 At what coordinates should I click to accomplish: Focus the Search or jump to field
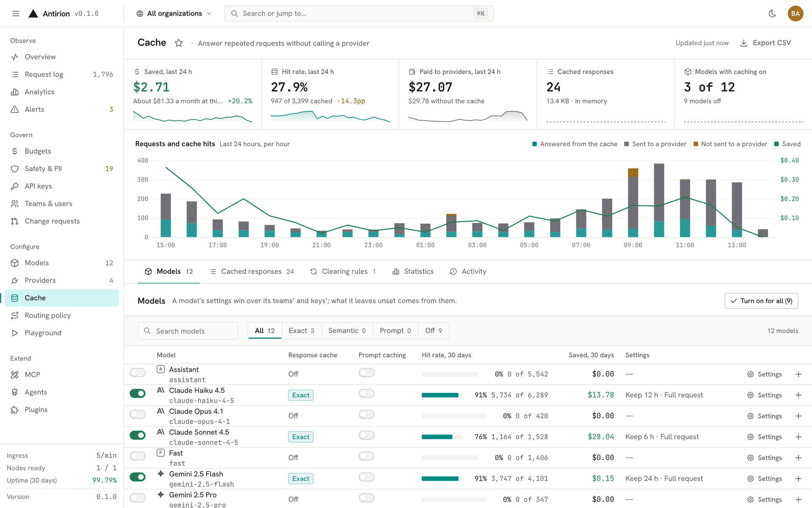(359, 14)
